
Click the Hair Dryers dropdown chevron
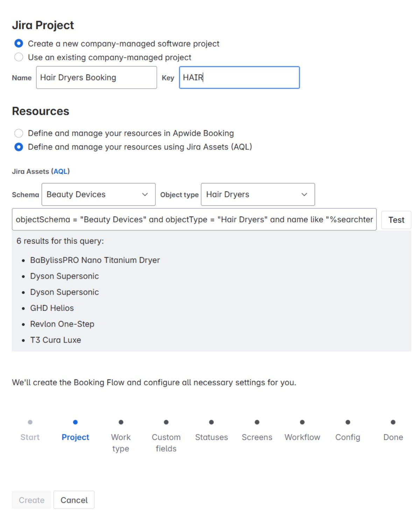pos(304,194)
